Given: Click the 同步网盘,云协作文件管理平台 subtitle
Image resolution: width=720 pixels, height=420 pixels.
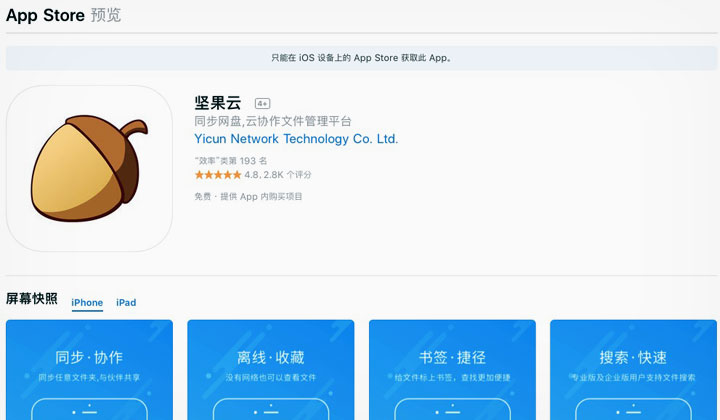Looking at the screenshot, I should (273, 121).
